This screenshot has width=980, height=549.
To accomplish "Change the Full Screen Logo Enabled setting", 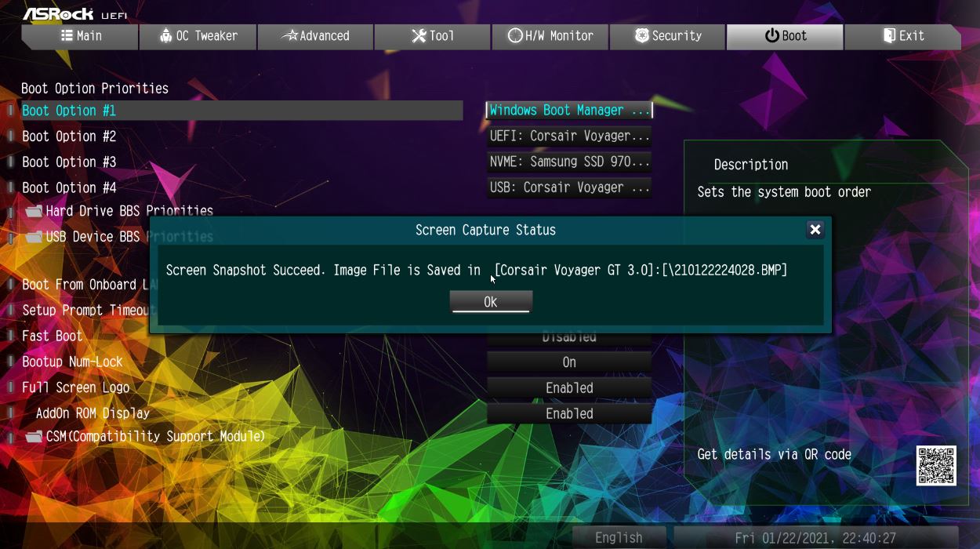I will (569, 388).
